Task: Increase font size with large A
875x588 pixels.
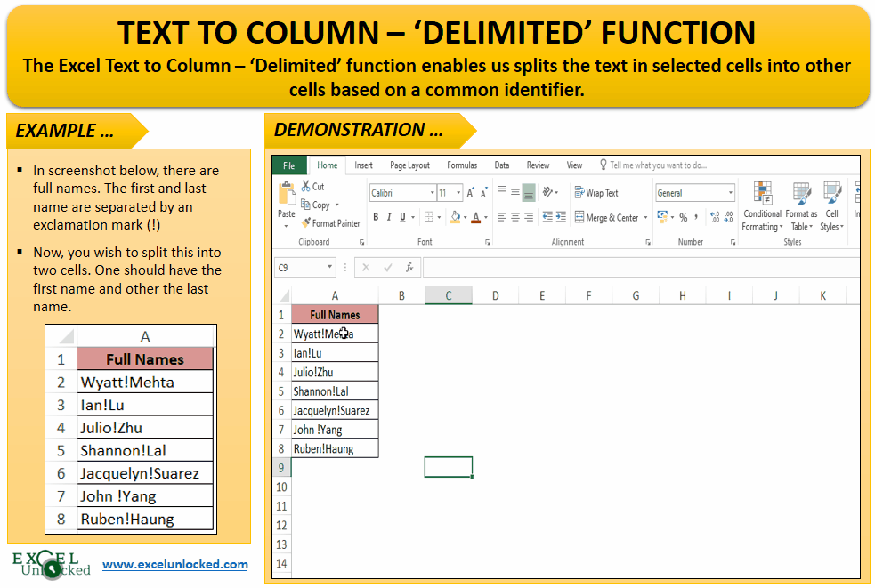Action: [470, 193]
